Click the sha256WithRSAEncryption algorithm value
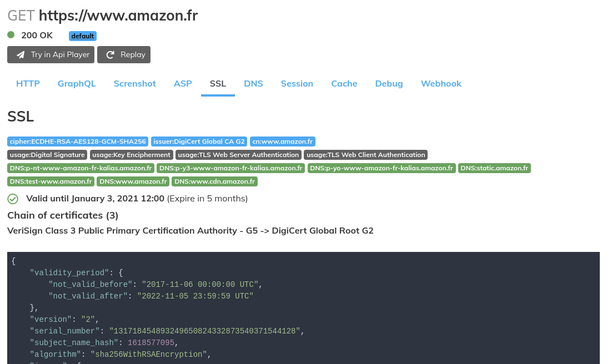Screen dimensions: 612x364 click(149, 354)
